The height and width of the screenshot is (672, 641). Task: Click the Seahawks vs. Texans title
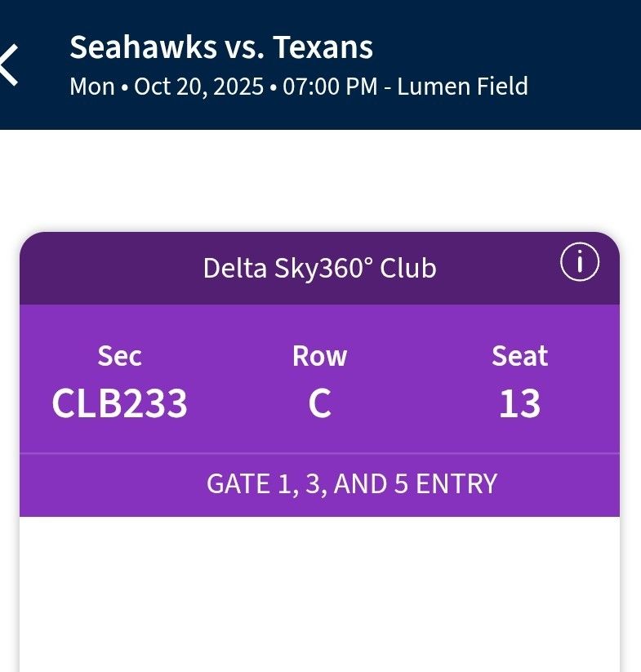coord(222,47)
